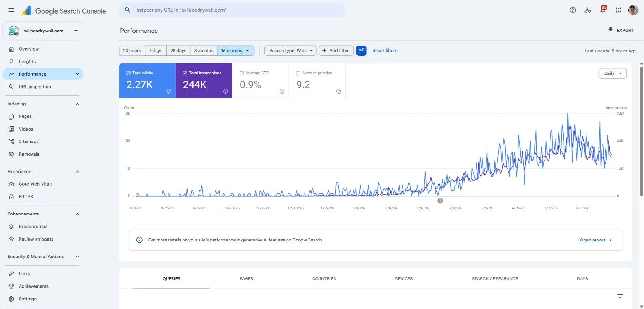Click into the Inspect any URL search field

232,10
